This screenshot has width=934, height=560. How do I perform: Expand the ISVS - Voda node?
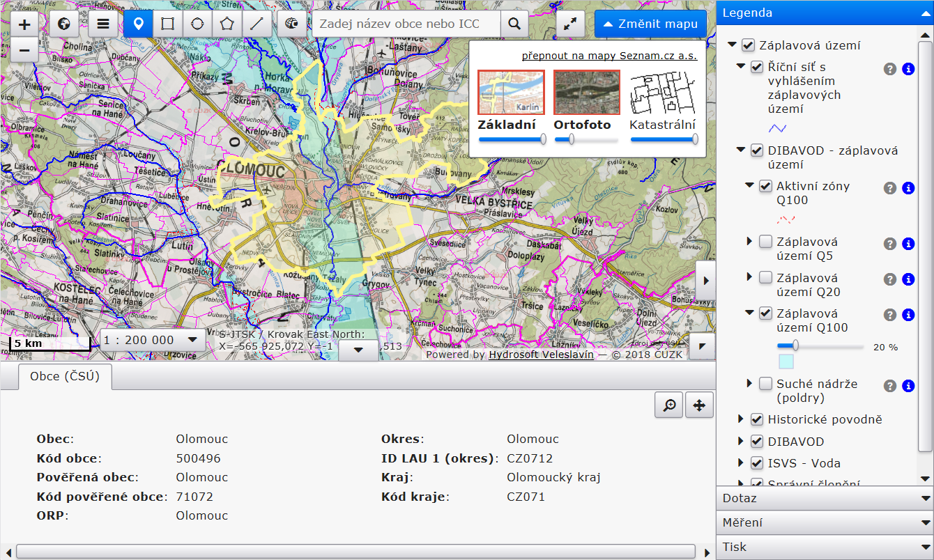click(x=741, y=463)
